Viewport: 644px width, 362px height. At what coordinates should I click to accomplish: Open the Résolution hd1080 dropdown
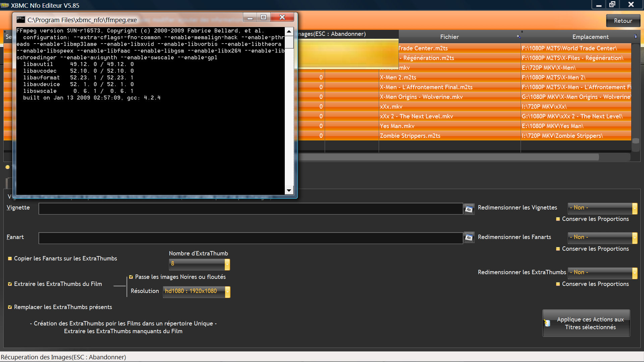point(197,292)
